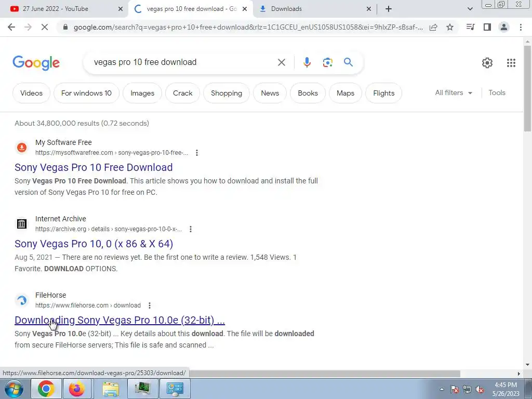This screenshot has width=532, height=399.
Task: Click the taskbar clock showing 4:45 PM
Action: [x=506, y=389]
